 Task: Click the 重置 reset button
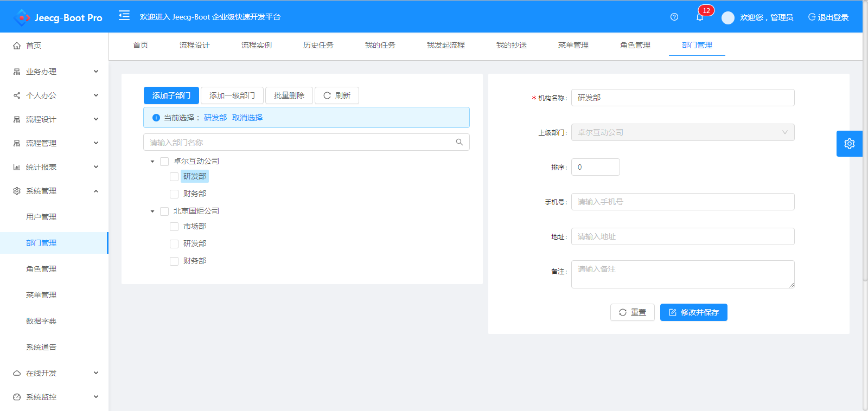633,312
